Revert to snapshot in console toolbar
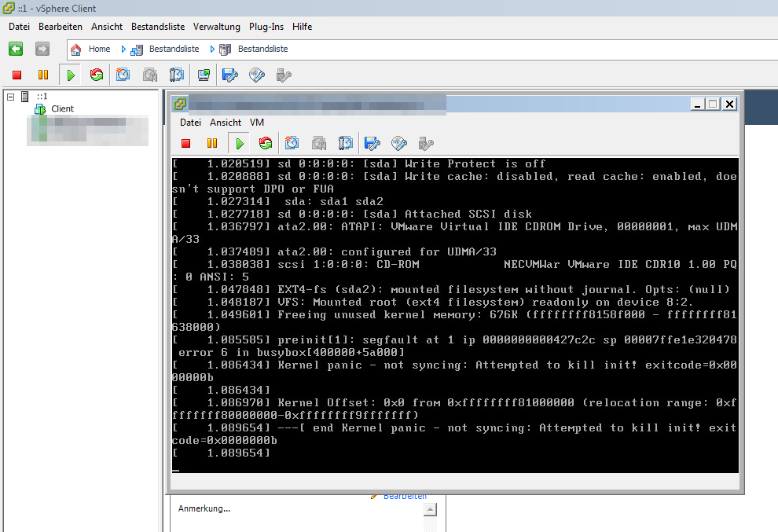 [x=318, y=144]
